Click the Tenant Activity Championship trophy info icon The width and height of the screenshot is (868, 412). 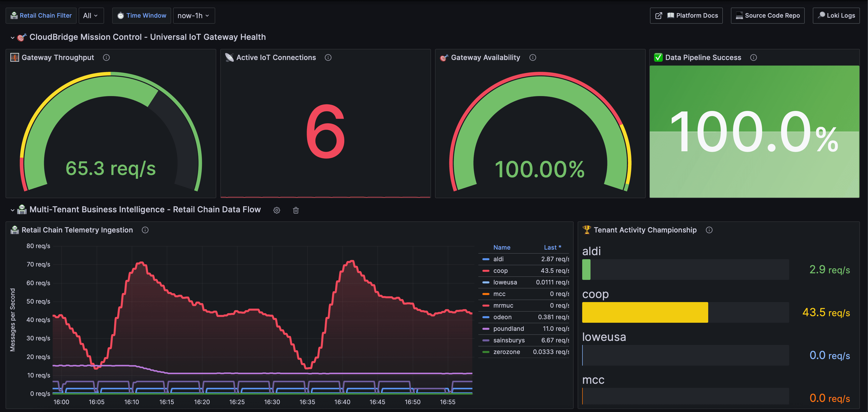[x=709, y=230]
